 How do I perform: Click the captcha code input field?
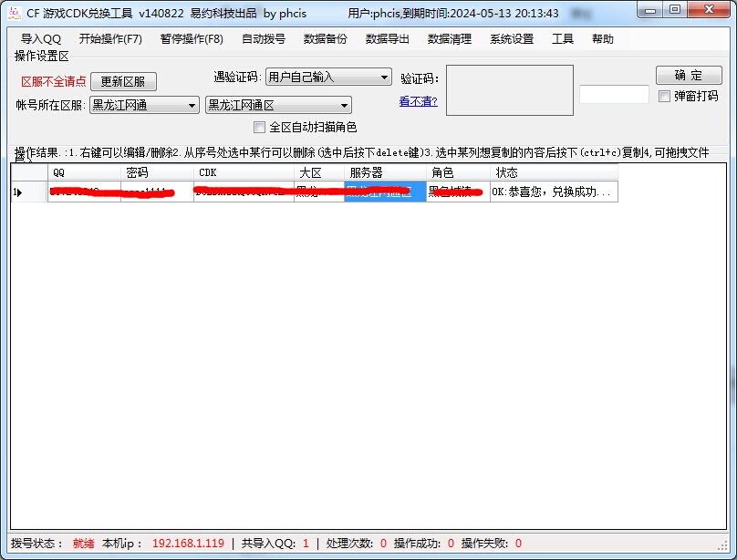point(614,95)
